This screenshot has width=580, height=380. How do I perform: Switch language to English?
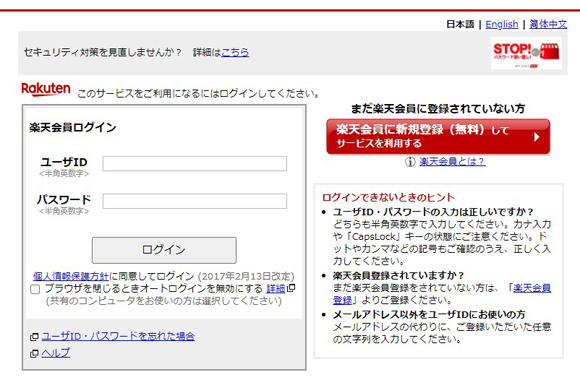[x=502, y=24]
